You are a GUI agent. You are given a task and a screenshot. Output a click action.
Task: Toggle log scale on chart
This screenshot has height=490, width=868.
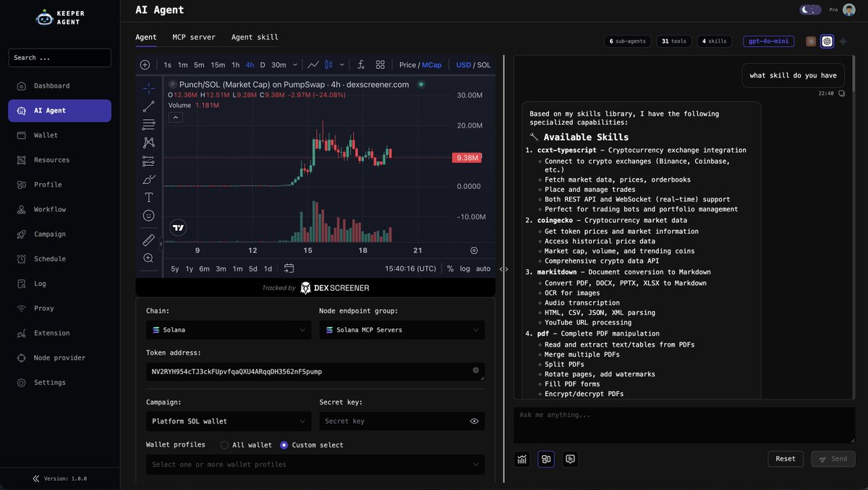click(x=464, y=269)
